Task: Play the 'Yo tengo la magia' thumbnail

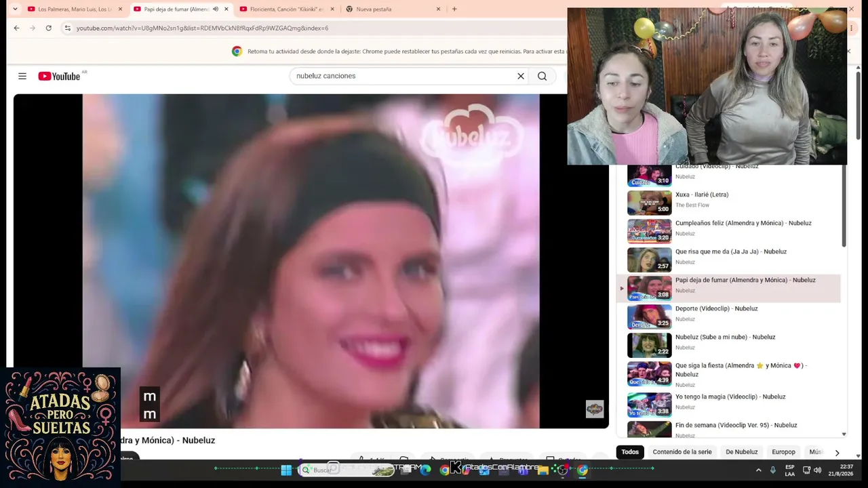Action: [649, 405]
